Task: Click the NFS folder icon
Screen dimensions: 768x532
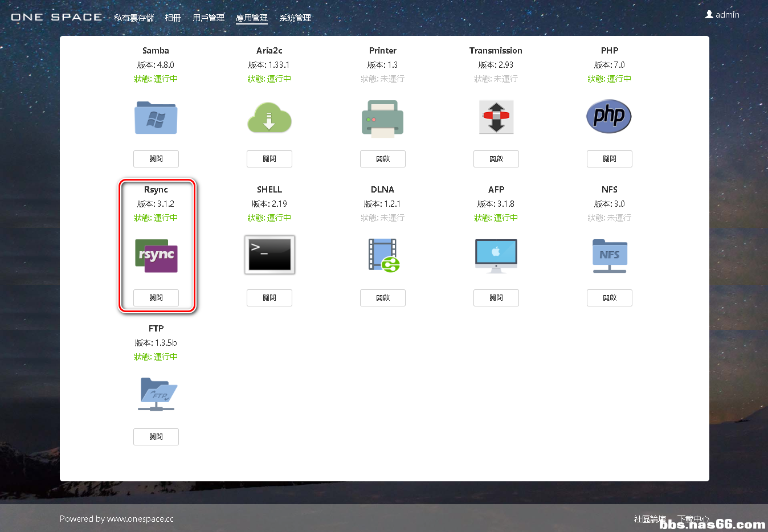Action: click(610, 256)
